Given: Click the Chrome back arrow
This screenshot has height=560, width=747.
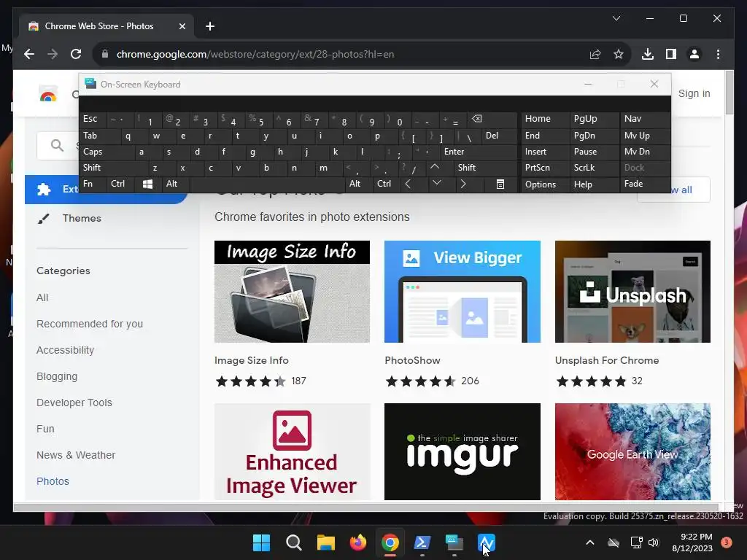Looking at the screenshot, I should tap(29, 54).
